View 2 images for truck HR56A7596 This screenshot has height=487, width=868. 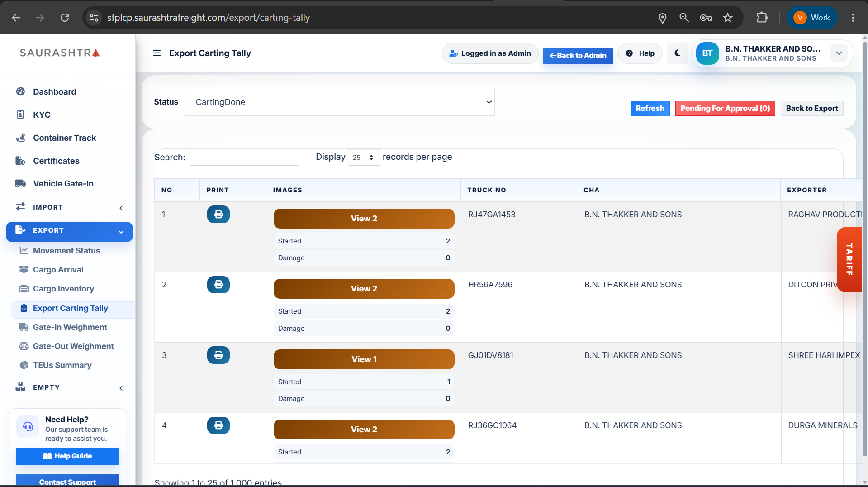pyautogui.click(x=364, y=289)
